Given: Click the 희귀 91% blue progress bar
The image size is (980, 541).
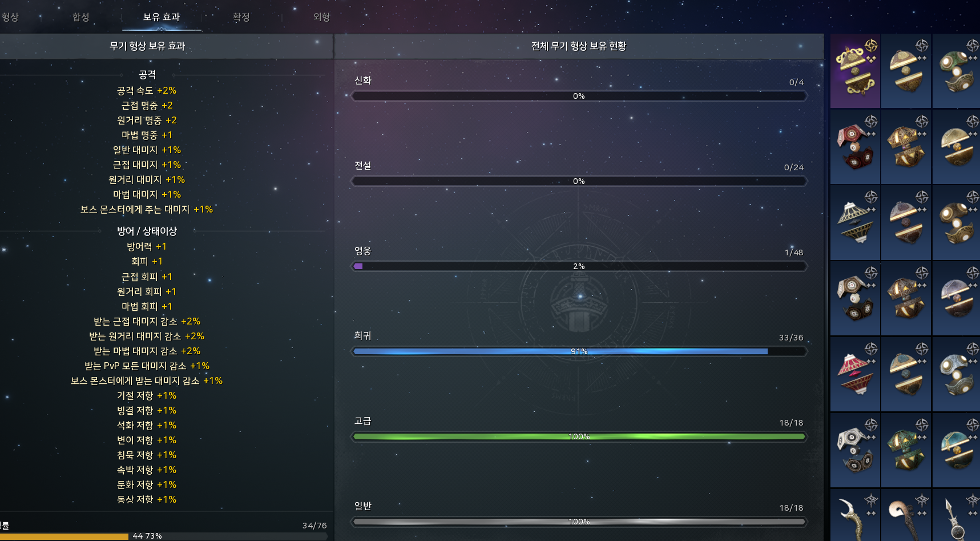Looking at the screenshot, I should click(579, 351).
